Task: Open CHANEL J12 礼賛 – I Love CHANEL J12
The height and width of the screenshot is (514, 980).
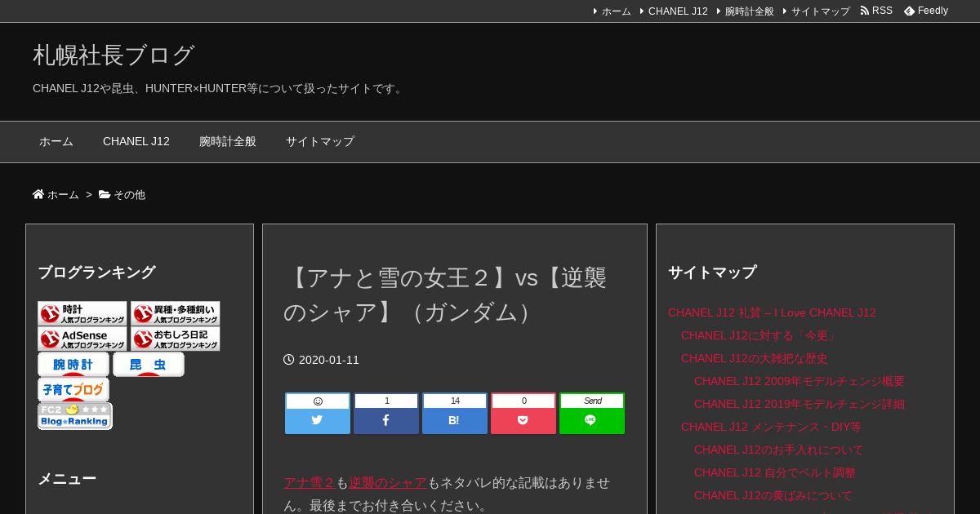Action: tap(772, 312)
